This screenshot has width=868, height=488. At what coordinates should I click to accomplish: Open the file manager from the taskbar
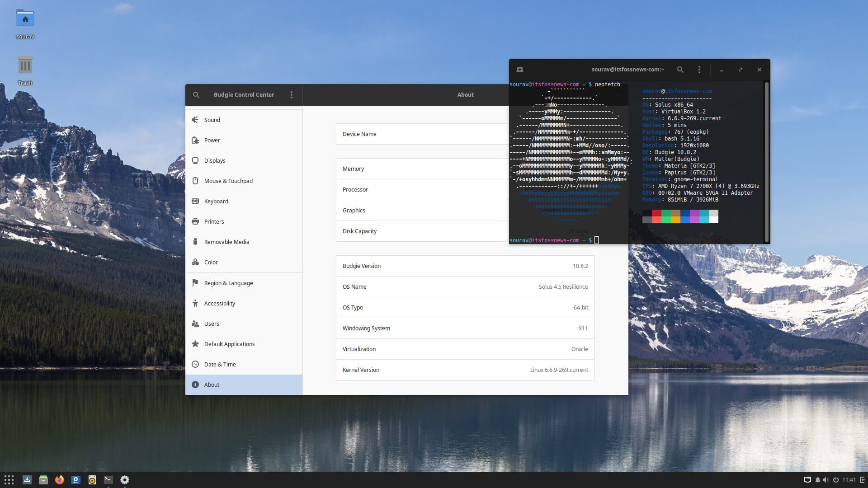point(43,480)
